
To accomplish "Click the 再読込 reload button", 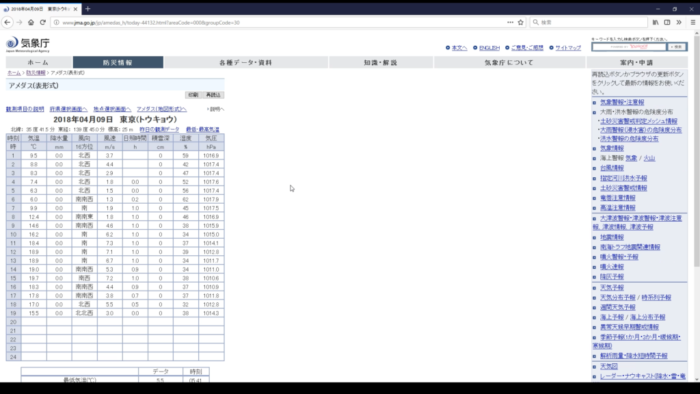I will pyautogui.click(x=213, y=95).
